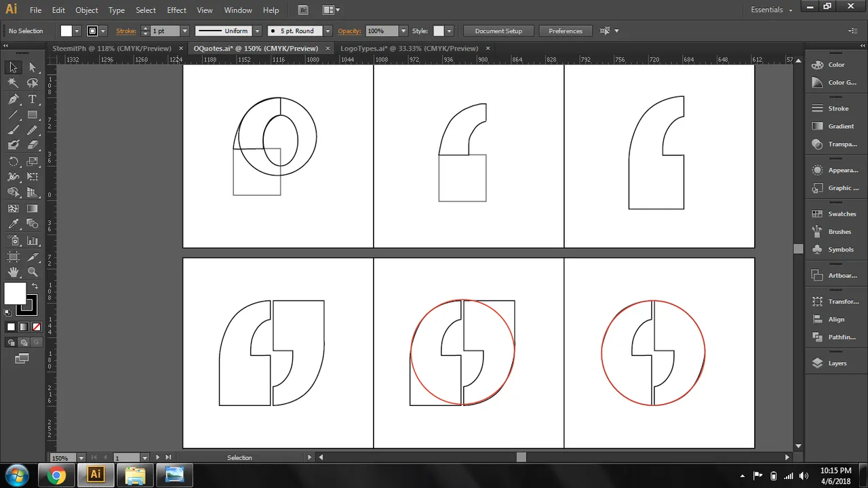The width and height of the screenshot is (868, 488).
Task: Open the File menu
Action: coord(36,10)
